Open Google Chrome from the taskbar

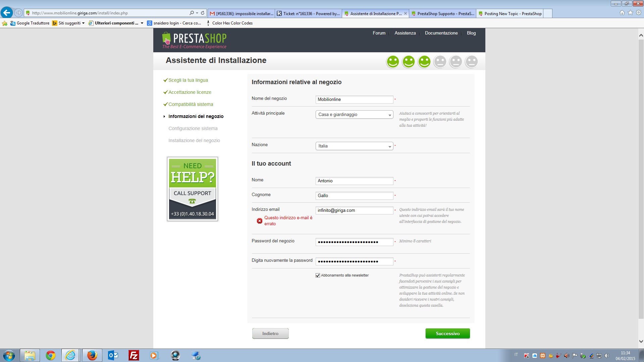(50, 355)
